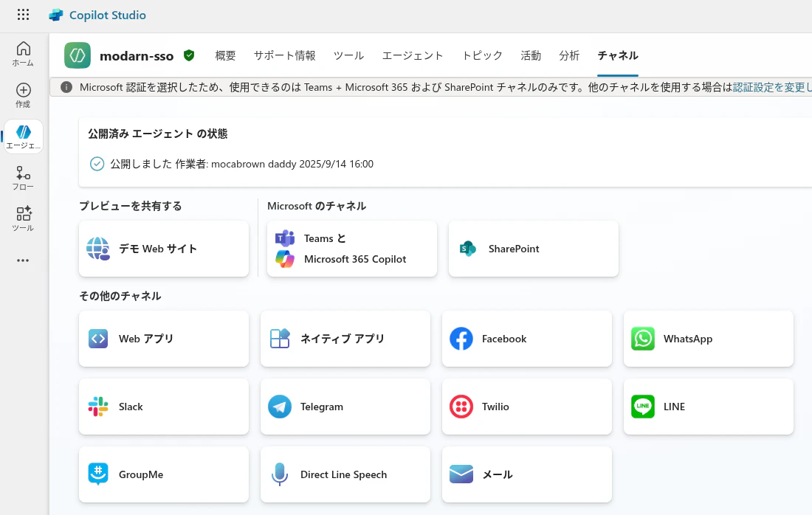Click the Teams logo icon

pos(285,238)
